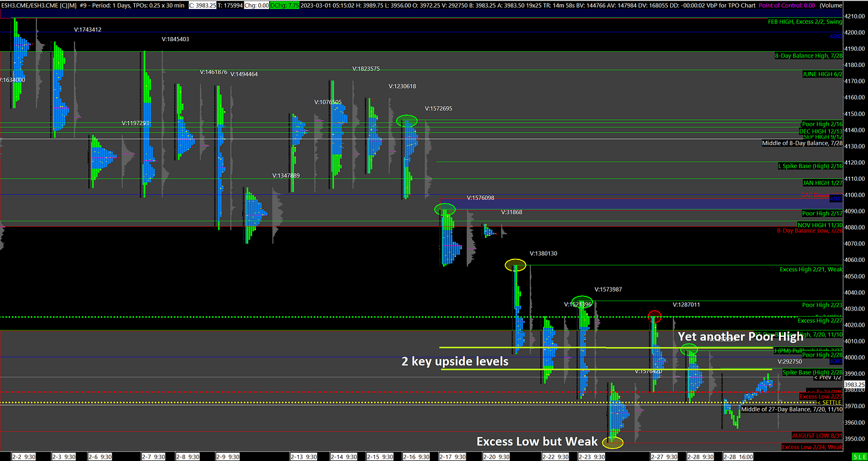The image size is (868, 461).
Task: Click the '2-13 9:30' date on time axis
Action: click(304, 456)
